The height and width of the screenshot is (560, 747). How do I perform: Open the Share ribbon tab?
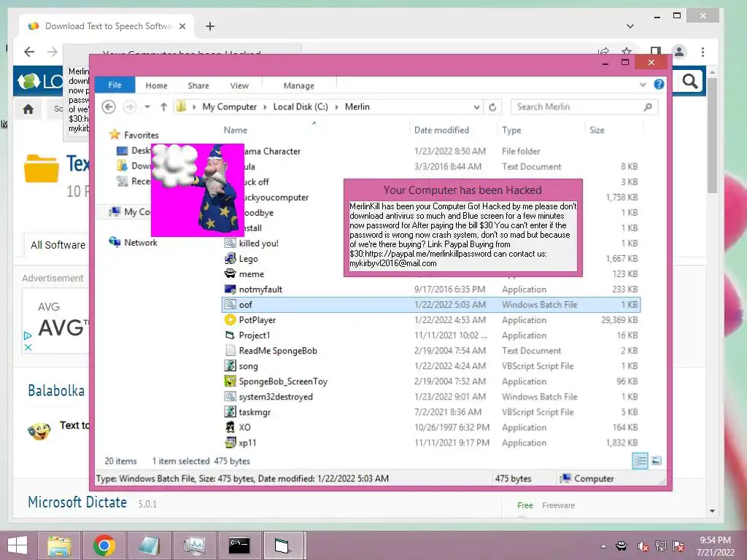pyautogui.click(x=198, y=86)
